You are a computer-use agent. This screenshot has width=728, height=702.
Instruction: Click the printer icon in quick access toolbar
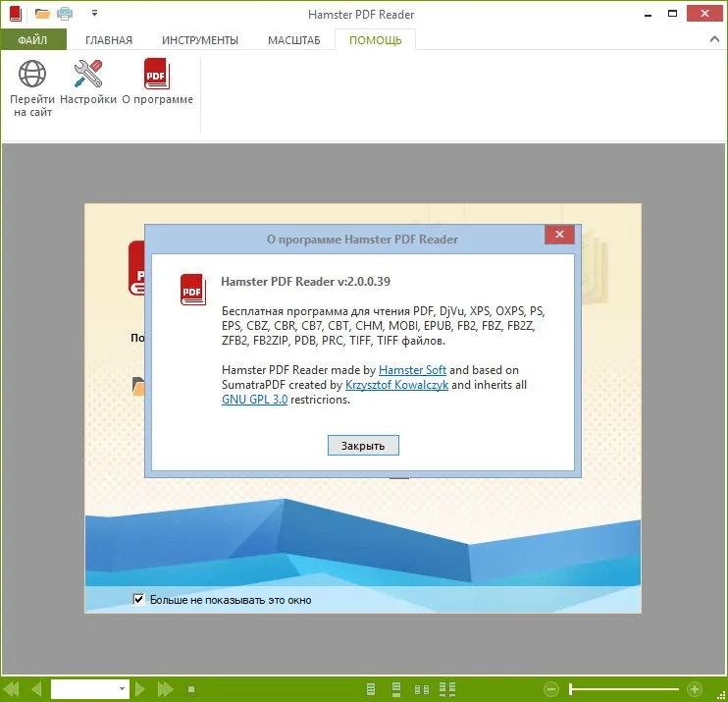click(65, 14)
